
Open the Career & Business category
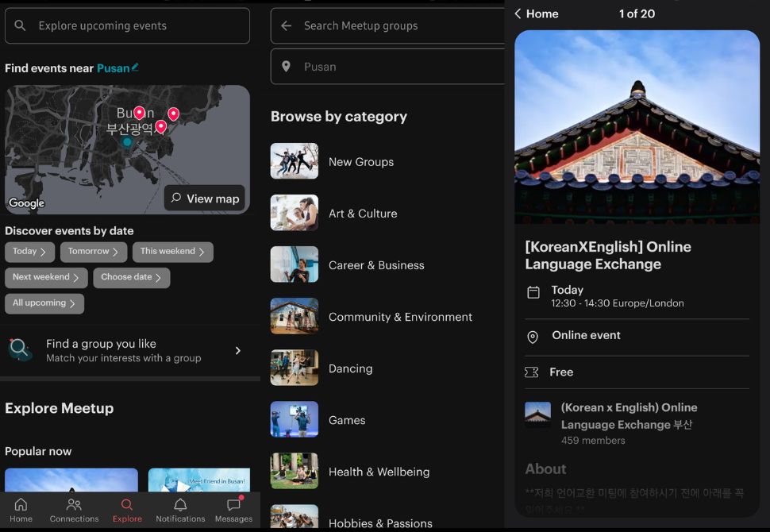click(386, 264)
